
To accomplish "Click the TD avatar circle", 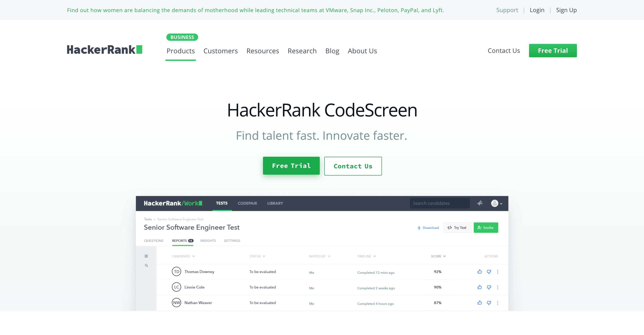I will pos(176,272).
